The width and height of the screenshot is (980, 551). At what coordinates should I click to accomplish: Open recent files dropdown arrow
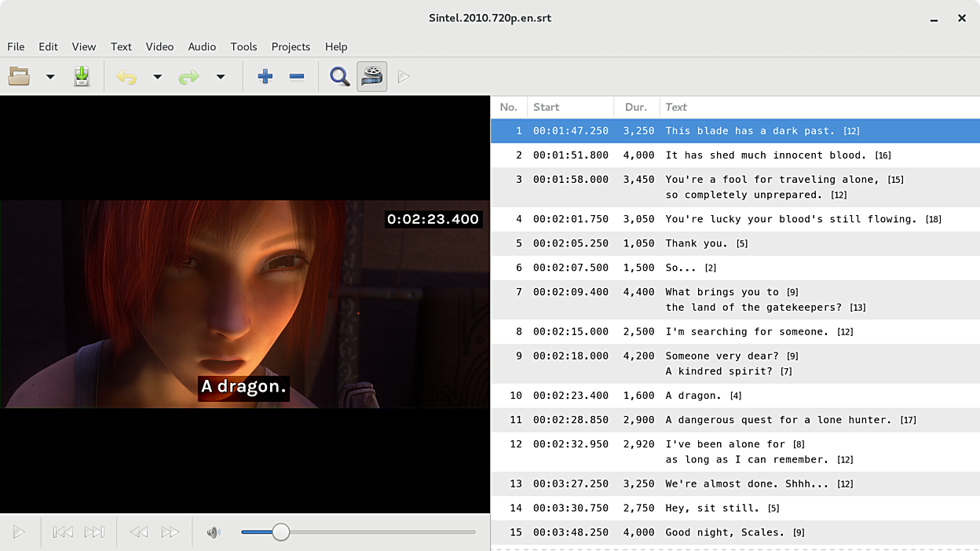pyautogui.click(x=50, y=76)
